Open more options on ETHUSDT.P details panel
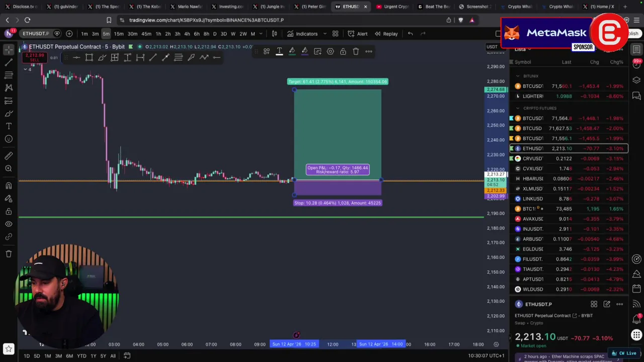Screen dimensions: 644x362 [620, 304]
